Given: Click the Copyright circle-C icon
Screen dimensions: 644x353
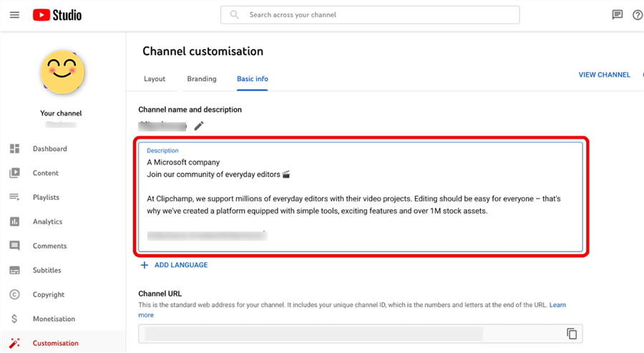Looking at the screenshot, I should (x=15, y=294).
